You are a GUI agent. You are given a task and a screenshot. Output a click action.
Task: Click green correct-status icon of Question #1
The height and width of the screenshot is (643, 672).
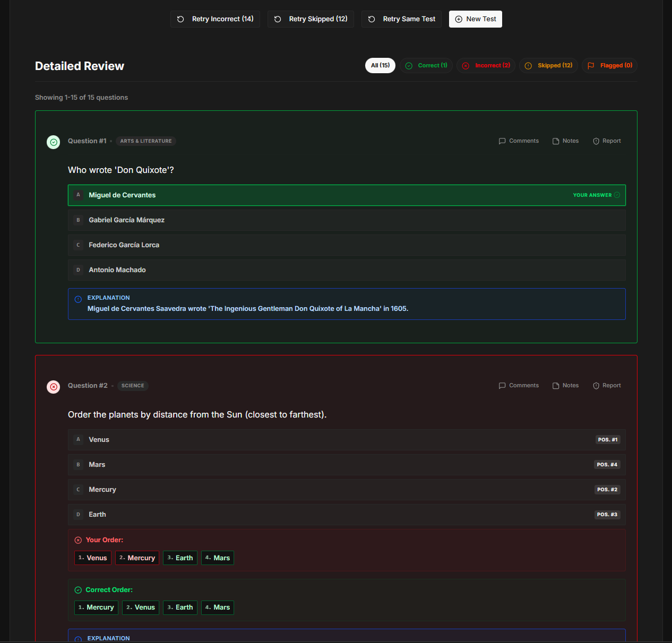point(54,142)
